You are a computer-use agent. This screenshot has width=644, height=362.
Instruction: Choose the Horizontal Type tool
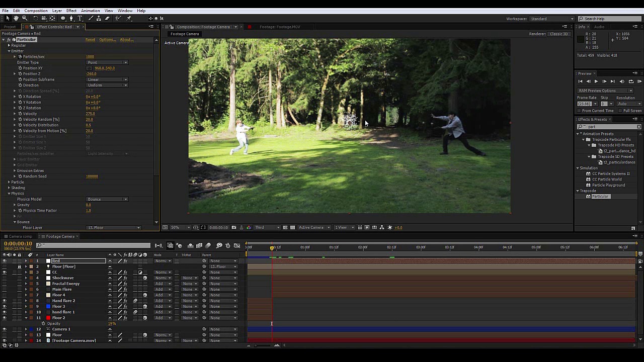click(x=79, y=18)
